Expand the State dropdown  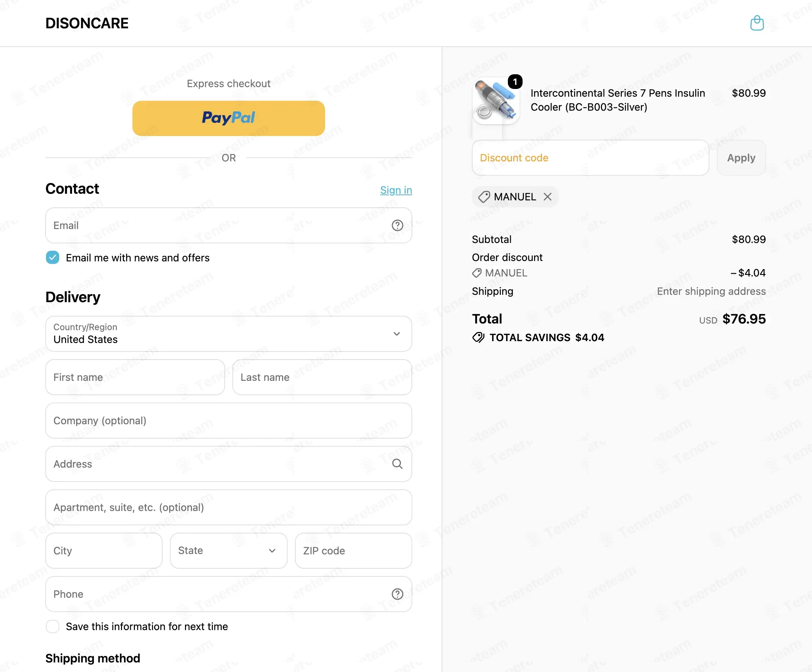228,551
